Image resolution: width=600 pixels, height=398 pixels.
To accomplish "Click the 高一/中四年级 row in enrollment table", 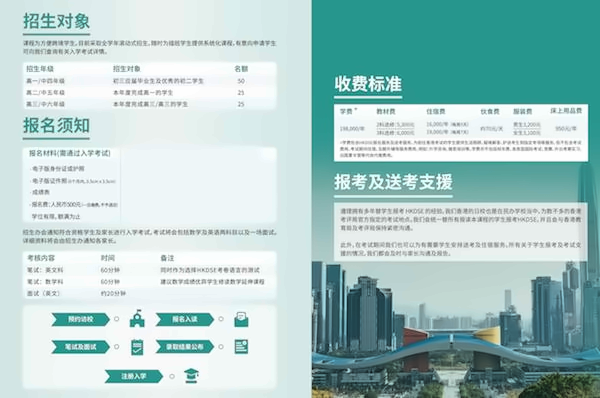I will [150, 81].
